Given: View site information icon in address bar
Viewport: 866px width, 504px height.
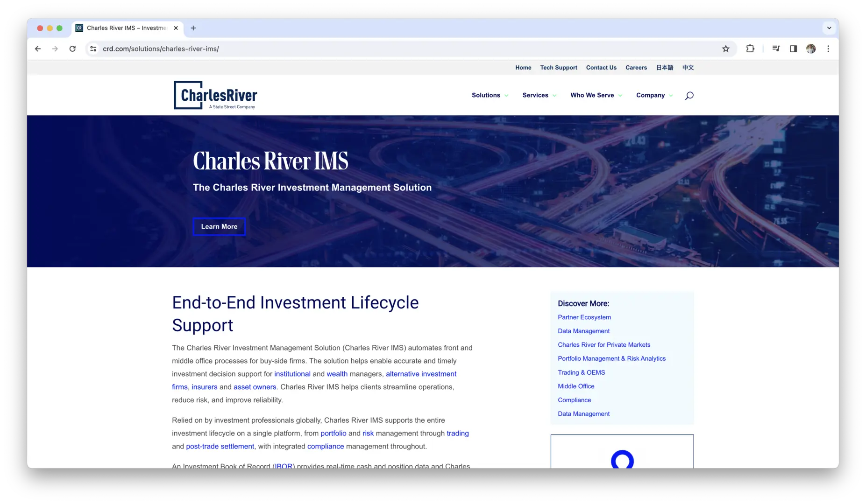Looking at the screenshot, I should click(x=93, y=49).
